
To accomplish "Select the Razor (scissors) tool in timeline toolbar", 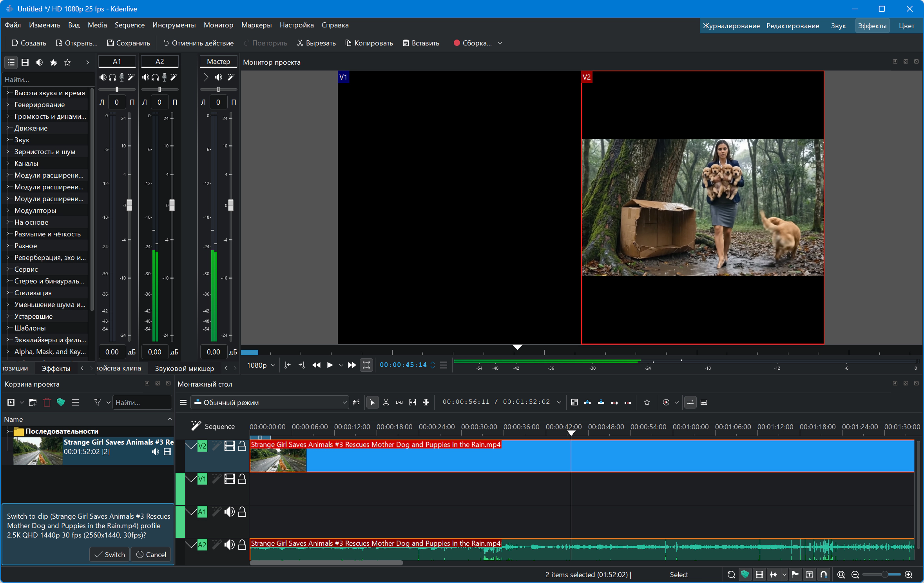I will pyautogui.click(x=386, y=403).
